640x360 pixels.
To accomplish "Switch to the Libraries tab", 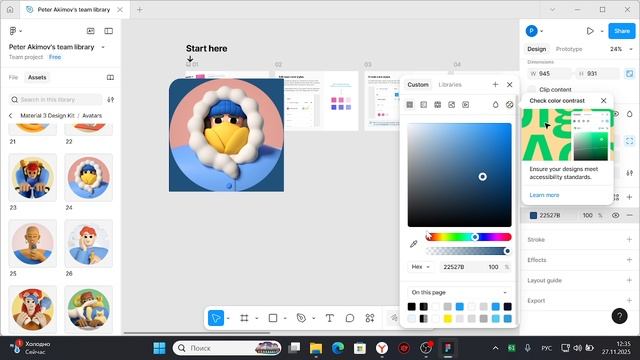I will pos(450,84).
